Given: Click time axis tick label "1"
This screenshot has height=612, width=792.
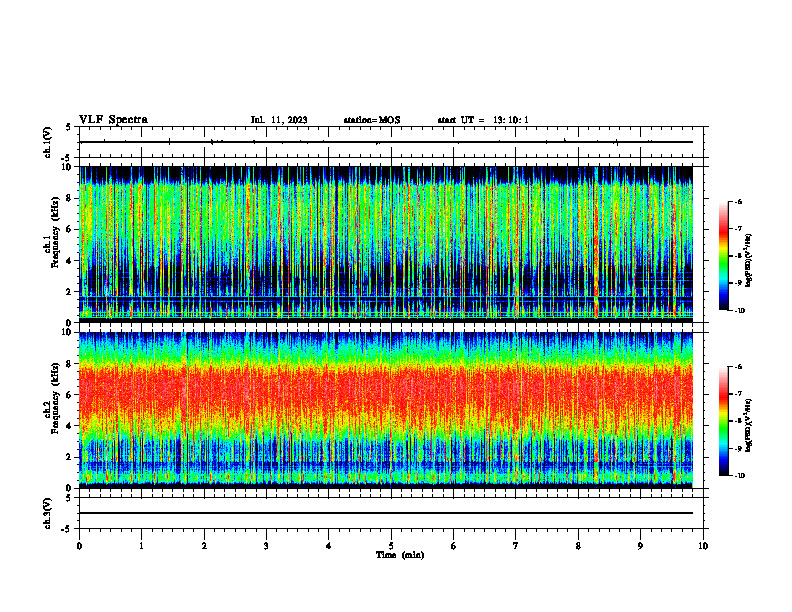Looking at the screenshot, I should [x=142, y=546].
